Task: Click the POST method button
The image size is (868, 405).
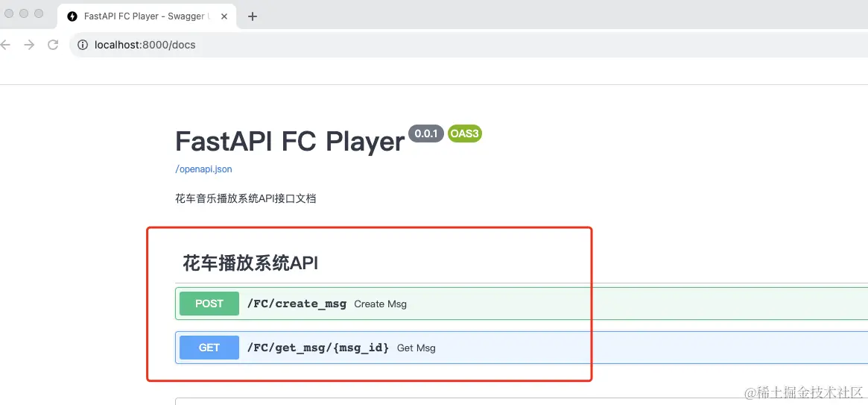Action: click(209, 304)
